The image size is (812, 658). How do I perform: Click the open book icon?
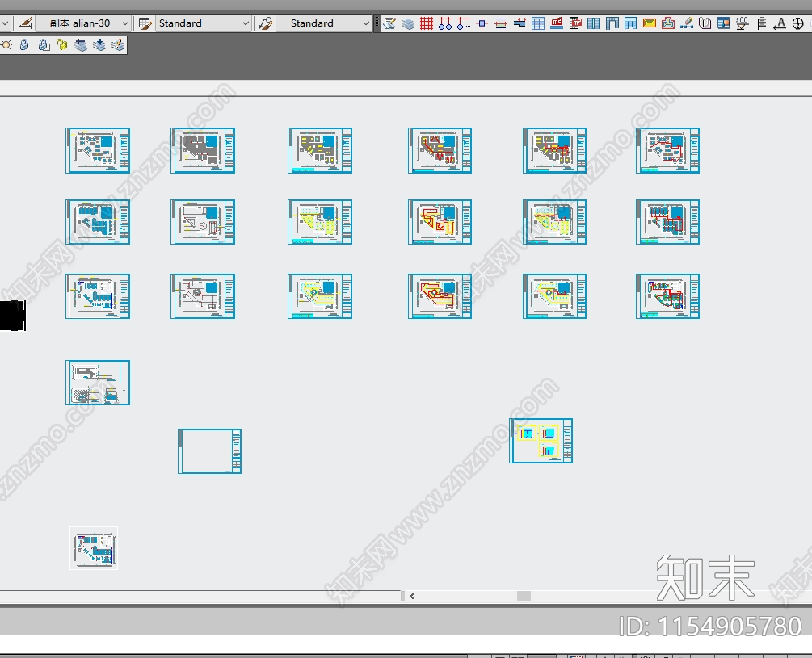[705, 23]
